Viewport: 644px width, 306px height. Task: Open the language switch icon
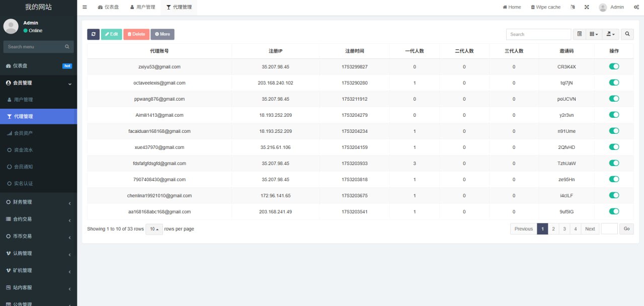pos(573,7)
